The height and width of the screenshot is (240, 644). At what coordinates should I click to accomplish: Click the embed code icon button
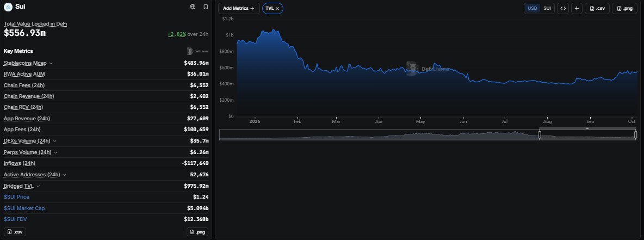point(562,8)
